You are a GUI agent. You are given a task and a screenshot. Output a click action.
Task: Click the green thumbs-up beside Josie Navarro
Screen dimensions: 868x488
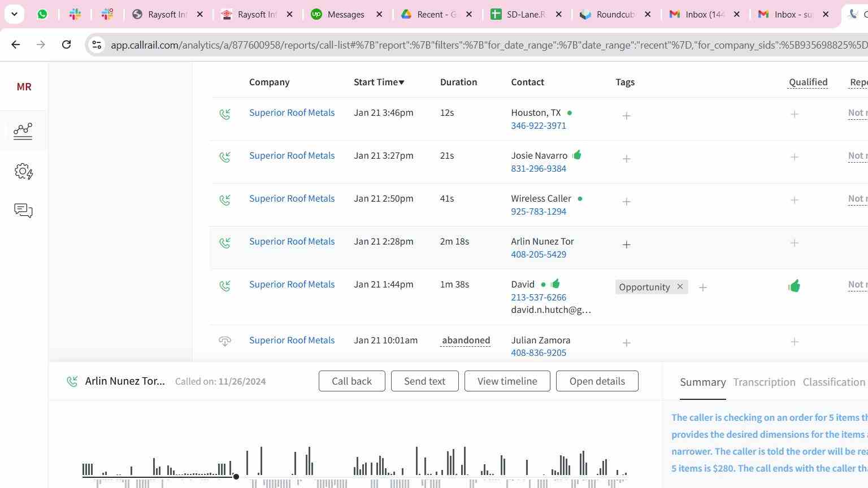pyautogui.click(x=577, y=155)
